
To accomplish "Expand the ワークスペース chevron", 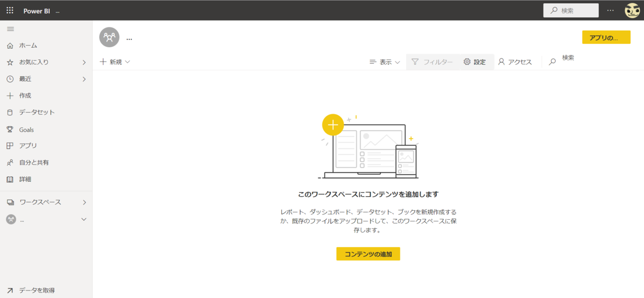I will 84,202.
